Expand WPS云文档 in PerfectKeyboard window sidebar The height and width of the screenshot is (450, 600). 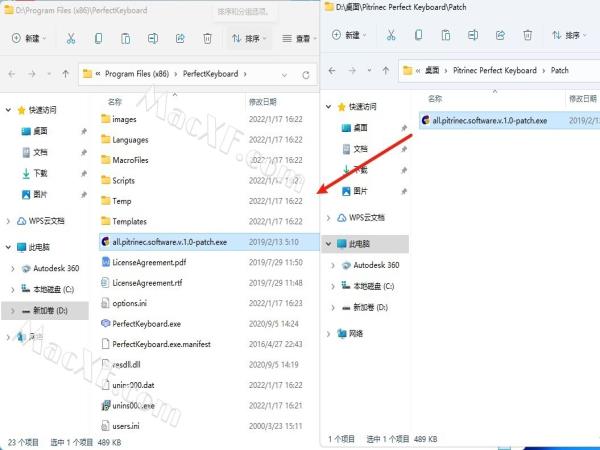click(8, 221)
